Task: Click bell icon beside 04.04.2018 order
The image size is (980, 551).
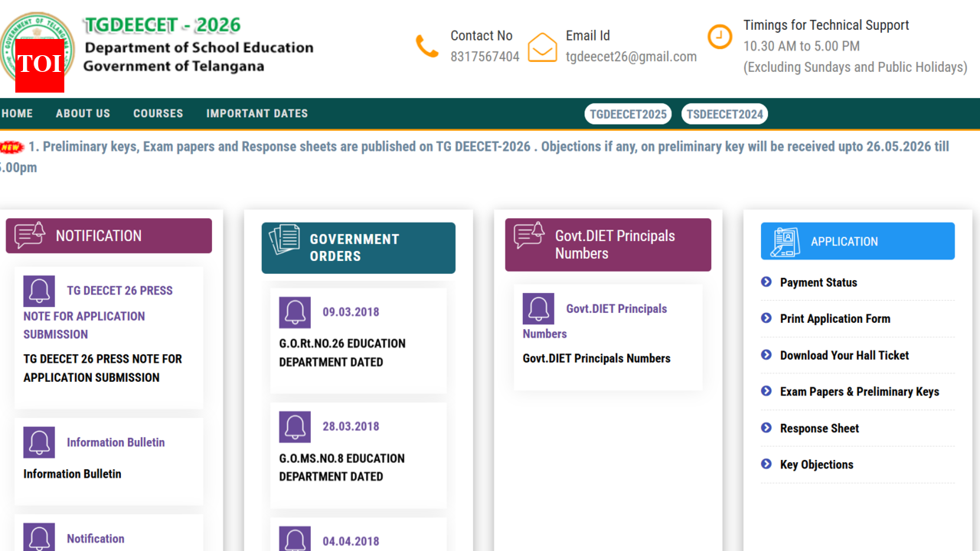Action: [295, 539]
